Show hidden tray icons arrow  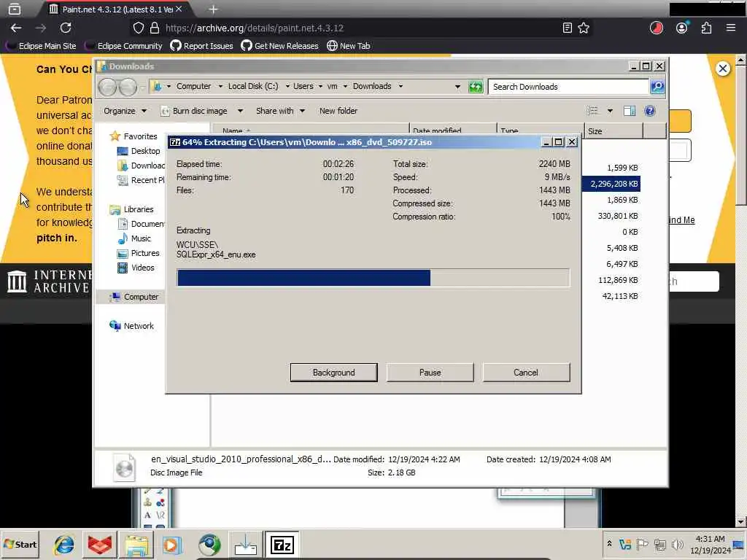tap(609, 543)
